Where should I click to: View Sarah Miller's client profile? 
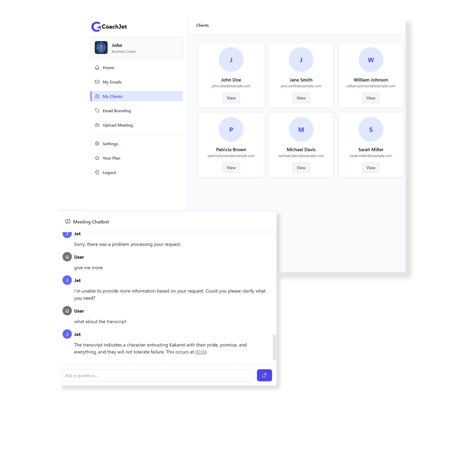tap(371, 168)
